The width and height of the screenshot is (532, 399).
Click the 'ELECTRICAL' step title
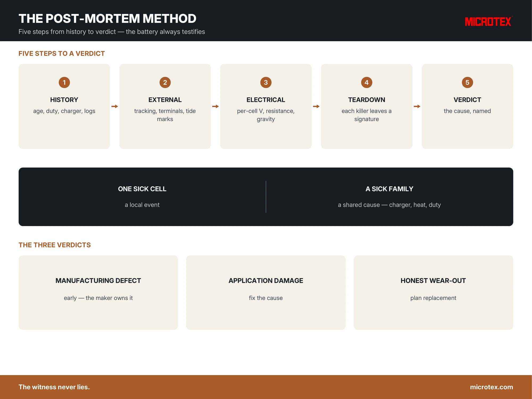point(266,100)
